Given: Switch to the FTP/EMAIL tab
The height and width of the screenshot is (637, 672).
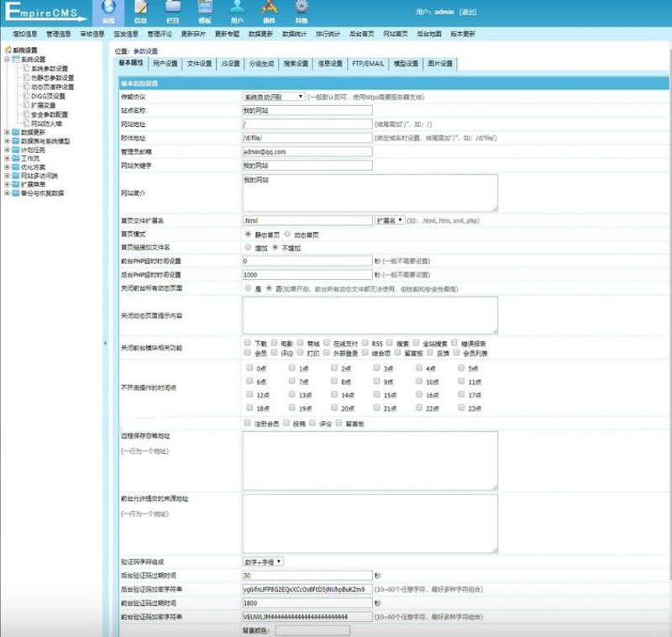Looking at the screenshot, I should pyautogui.click(x=368, y=63).
